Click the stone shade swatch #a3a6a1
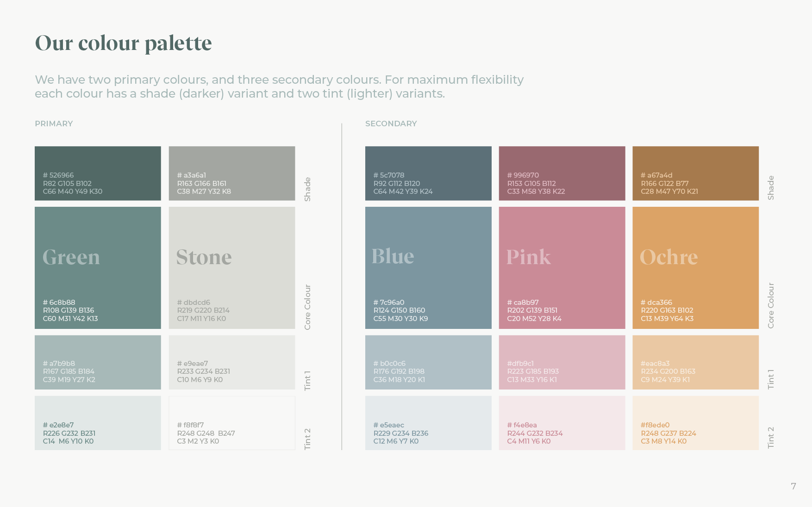 (x=231, y=173)
